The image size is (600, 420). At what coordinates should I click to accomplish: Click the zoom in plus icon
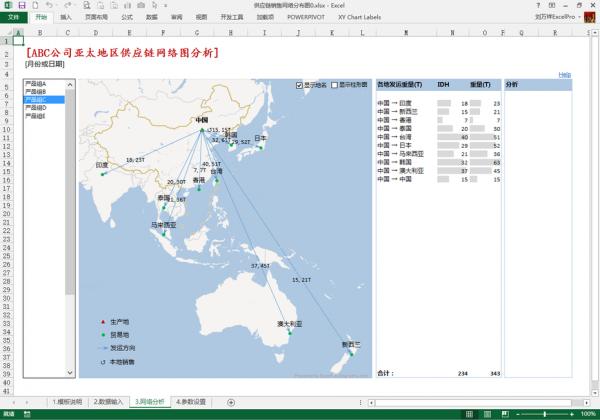tap(574, 414)
